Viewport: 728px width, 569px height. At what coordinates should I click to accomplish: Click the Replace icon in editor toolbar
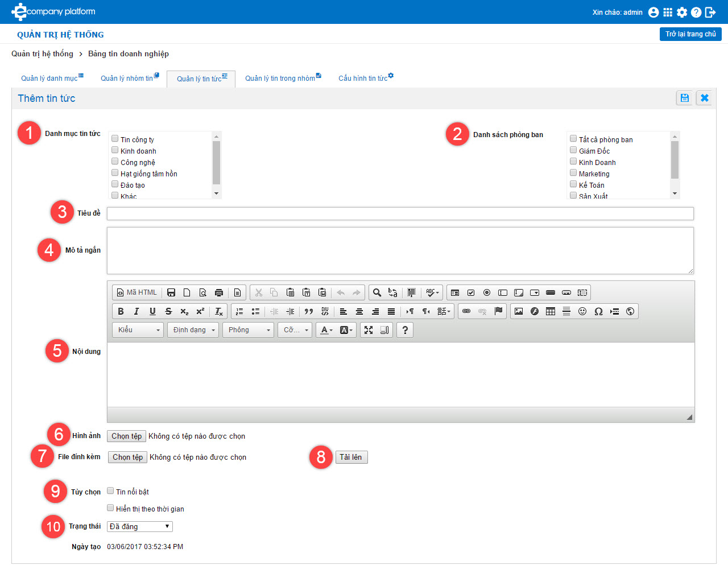click(393, 292)
